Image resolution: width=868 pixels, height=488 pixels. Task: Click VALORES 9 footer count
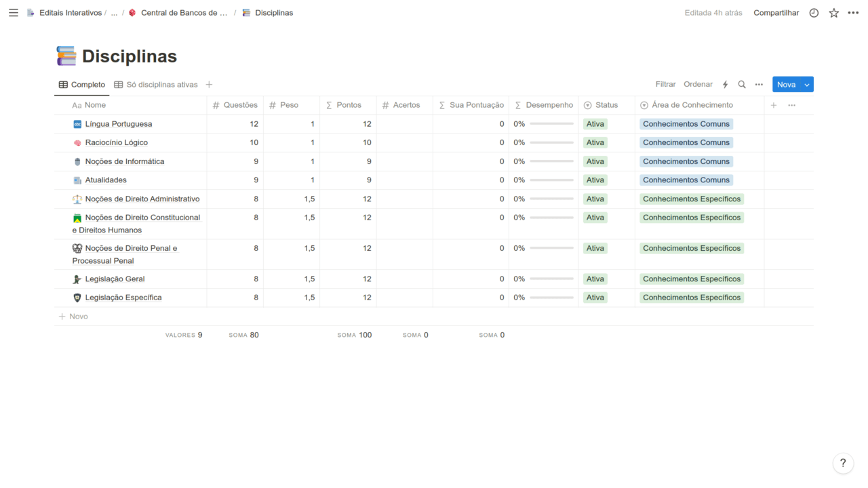[x=184, y=335]
